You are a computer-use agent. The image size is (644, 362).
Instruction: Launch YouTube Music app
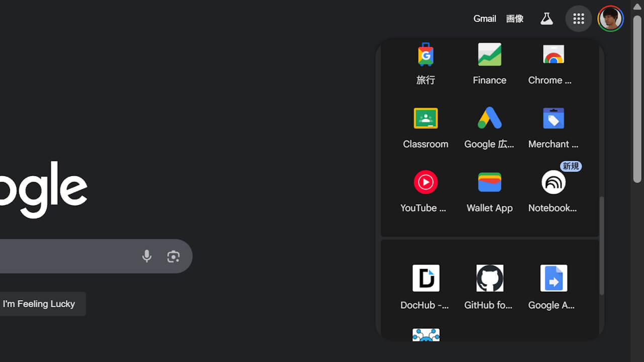point(426,182)
